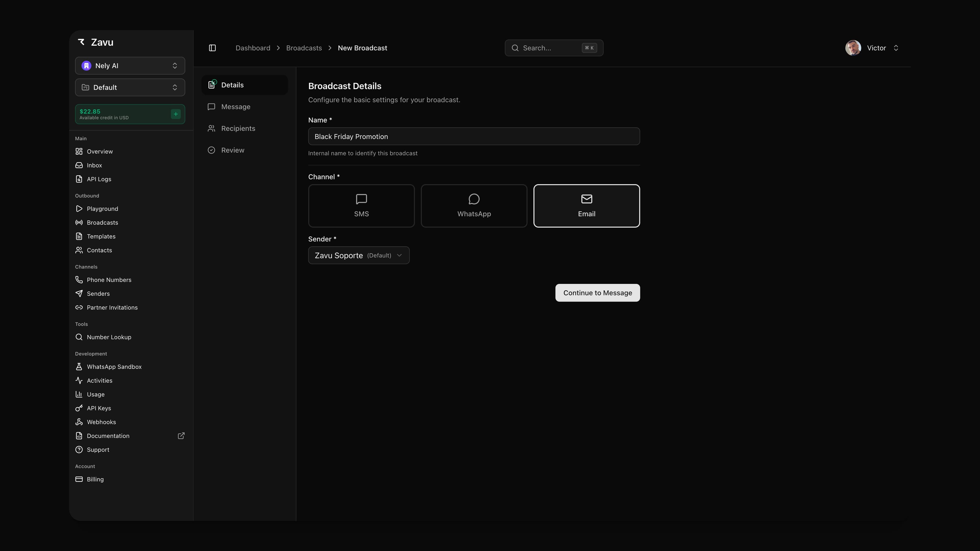
Task: Click the green add credit plus icon
Action: (x=176, y=114)
